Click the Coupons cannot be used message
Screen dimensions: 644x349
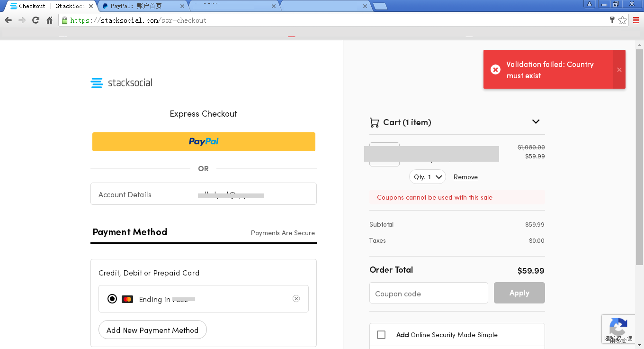coord(435,197)
